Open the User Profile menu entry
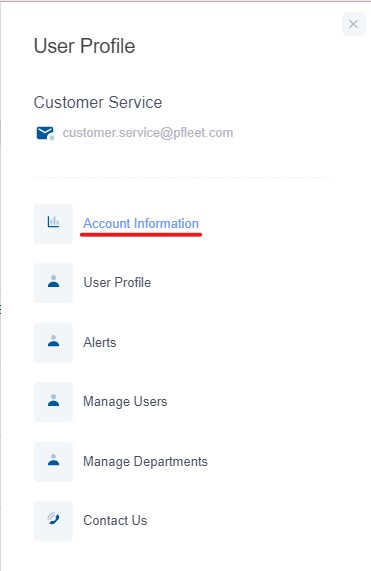The width and height of the screenshot is (371, 571). point(117,283)
